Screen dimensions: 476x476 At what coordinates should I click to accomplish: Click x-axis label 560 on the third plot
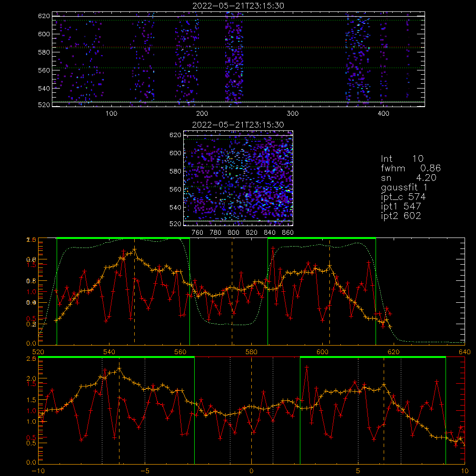(x=180, y=352)
